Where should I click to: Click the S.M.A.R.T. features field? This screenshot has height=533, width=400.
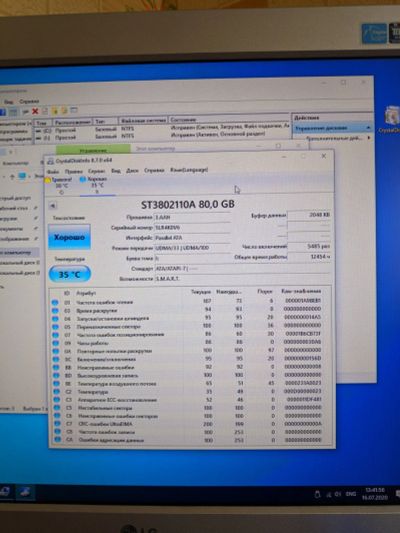pos(242,278)
